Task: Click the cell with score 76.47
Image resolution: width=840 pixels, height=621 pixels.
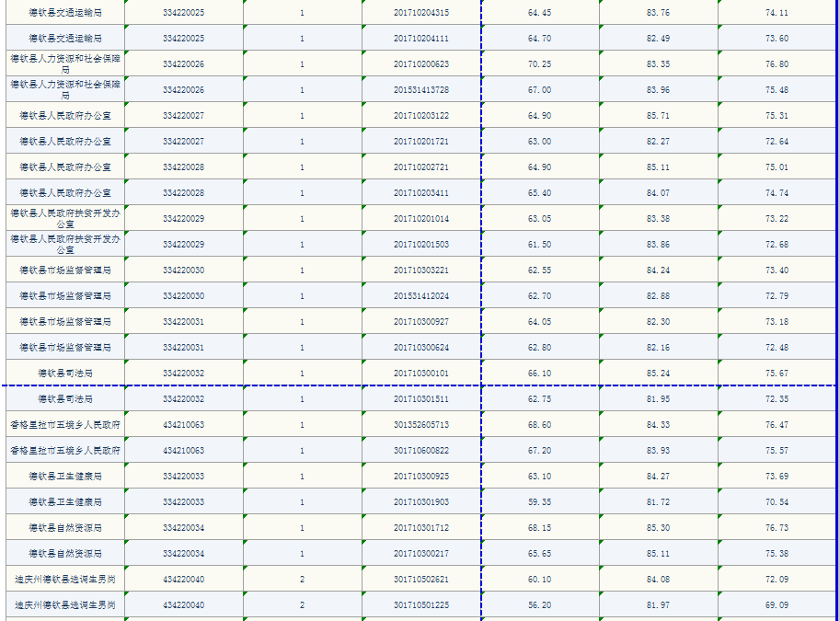Action: 777,425
